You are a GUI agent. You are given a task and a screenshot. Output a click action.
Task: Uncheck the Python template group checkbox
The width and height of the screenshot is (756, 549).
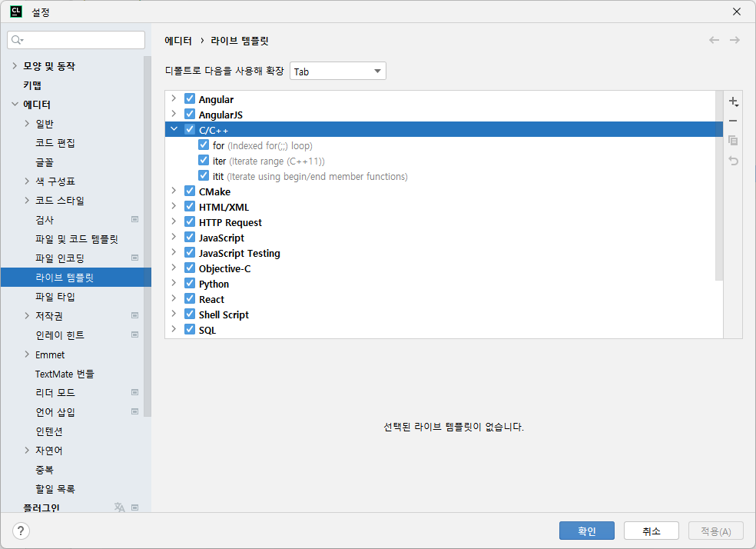(190, 283)
